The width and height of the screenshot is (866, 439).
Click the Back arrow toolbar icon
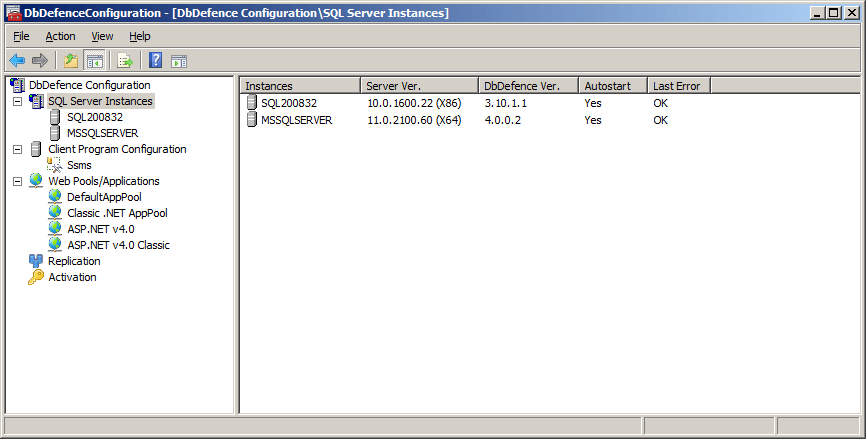coord(17,61)
